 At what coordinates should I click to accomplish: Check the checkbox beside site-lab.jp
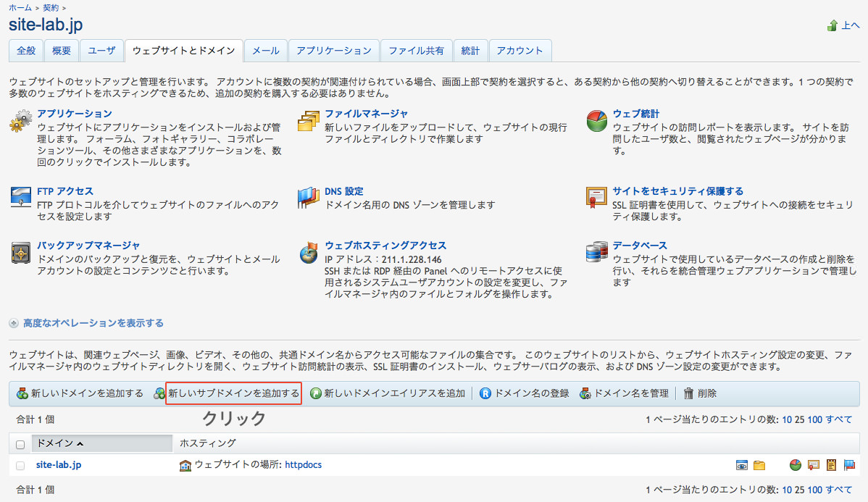coord(20,465)
